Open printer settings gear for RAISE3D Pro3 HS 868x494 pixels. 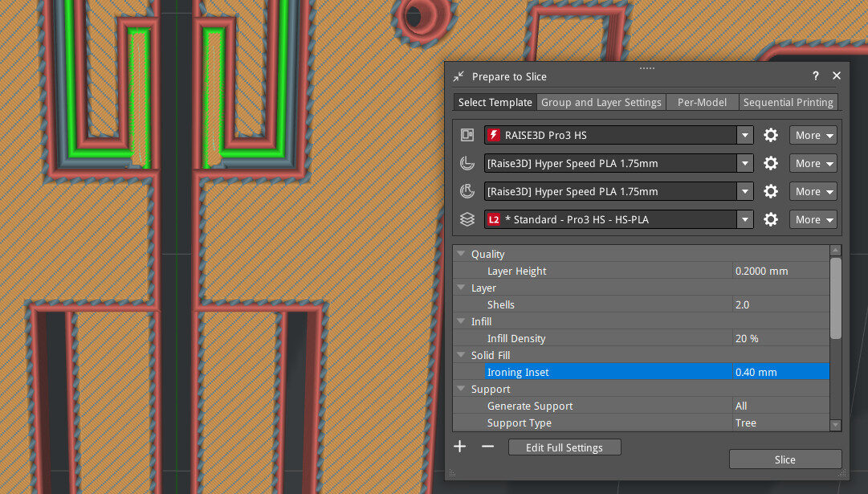[x=771, y=135]
